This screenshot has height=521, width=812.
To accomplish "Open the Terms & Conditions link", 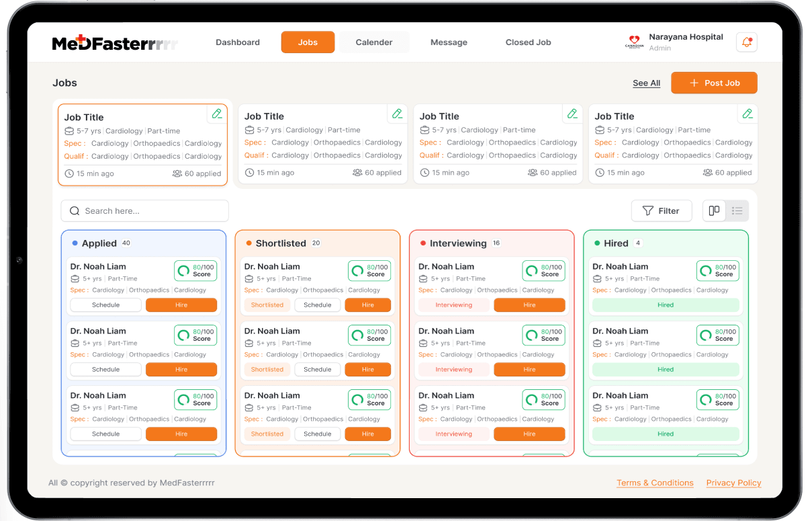I will [x=655, y=483].
